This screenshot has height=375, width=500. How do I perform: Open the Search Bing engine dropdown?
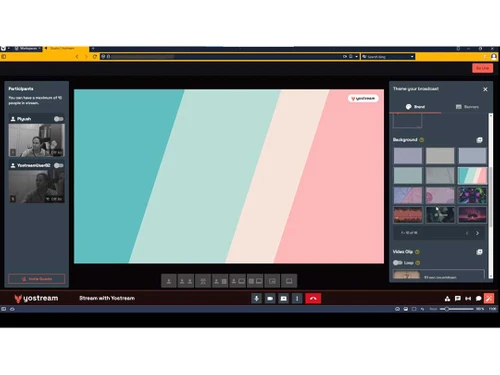coord(412,57)
